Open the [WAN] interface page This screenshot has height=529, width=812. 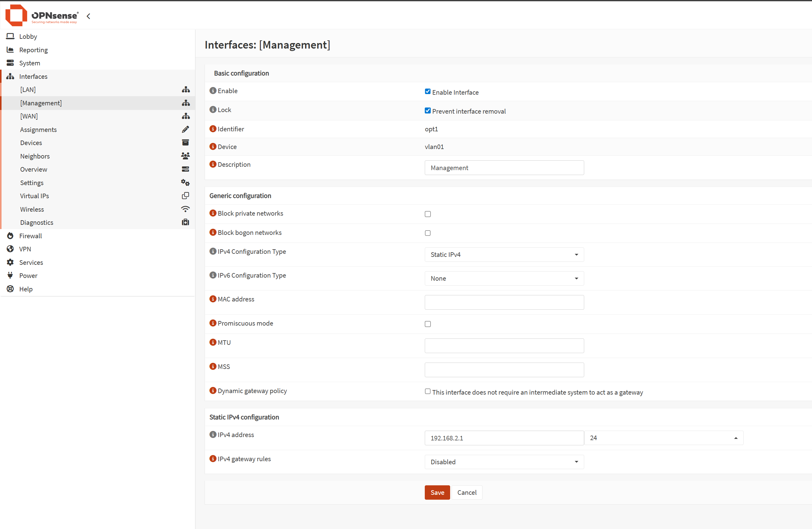29,116
